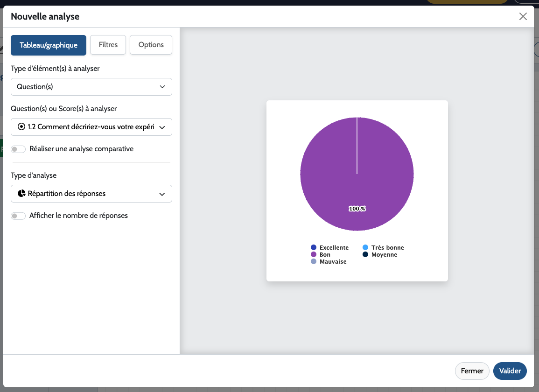Expand the Question(s) ou Score(s) dropdown
539x392 pixels.
pyautogui.click(x=91, y=127)
